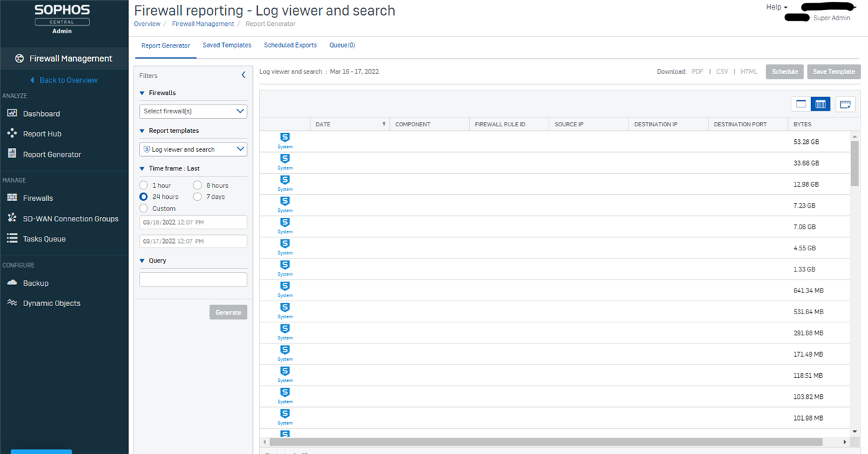Open Tasks Queue sidebar icon
868x454 pixels.
[12, 239]
